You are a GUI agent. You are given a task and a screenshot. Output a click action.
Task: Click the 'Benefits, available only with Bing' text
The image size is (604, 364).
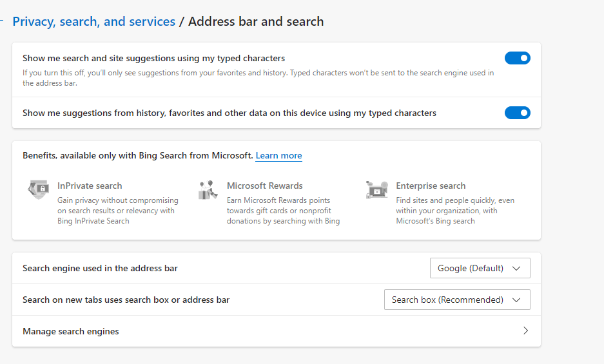pos(137,156)
